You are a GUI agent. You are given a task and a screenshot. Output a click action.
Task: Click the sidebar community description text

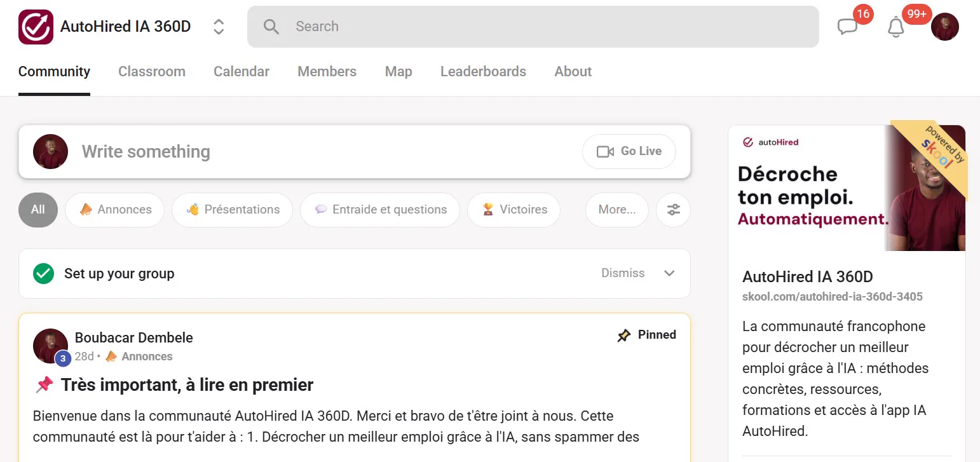tap(836, 379)
